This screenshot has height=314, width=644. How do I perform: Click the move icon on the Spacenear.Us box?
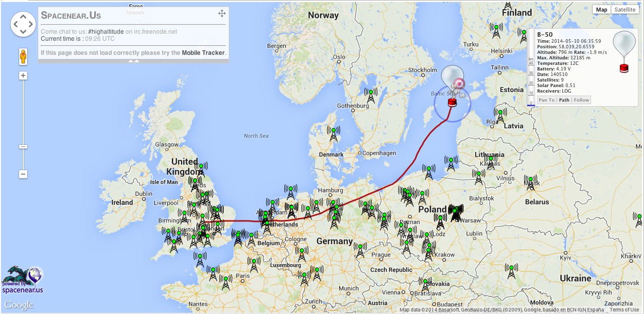click(x=222, y=14)
